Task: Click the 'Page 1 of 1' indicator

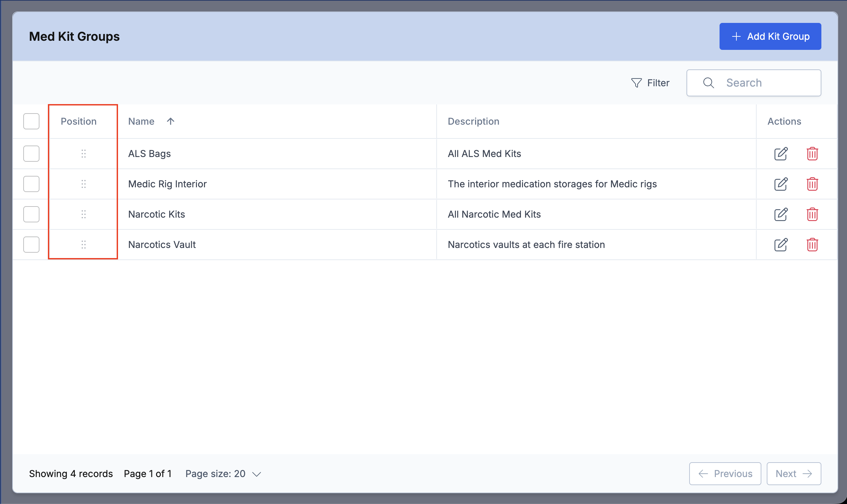Action: (x=147, y=473)
